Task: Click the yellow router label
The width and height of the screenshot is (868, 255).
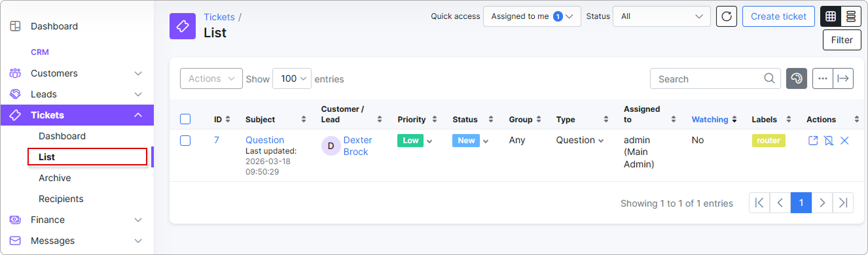Action: pos(769,140)
